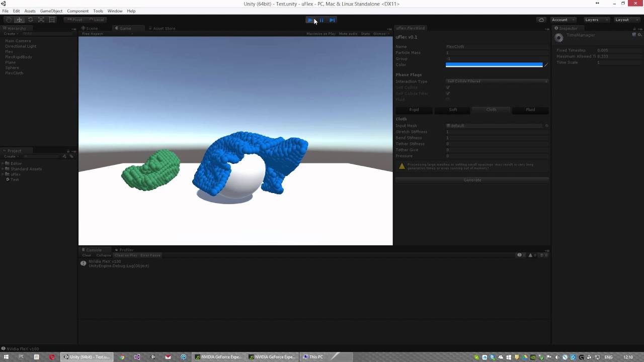
Task: Click the console info message counter
Action: (x=521, y=255)
